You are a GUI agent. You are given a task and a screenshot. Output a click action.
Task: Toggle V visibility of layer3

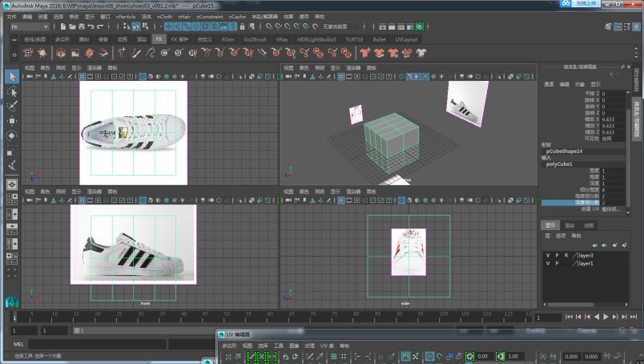[x=548, y=256]
